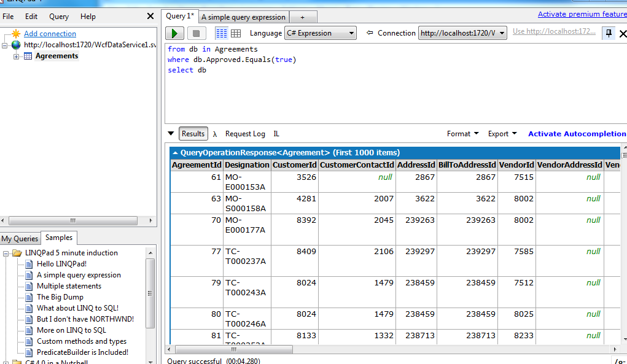Click the CustomerContactId column header

(357, 165)
